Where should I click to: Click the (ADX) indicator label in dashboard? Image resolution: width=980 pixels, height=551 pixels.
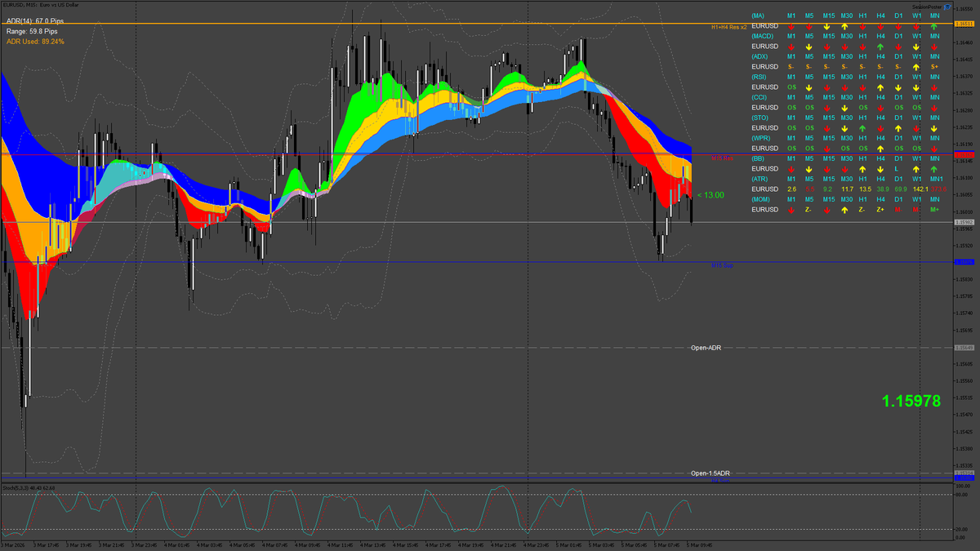click(x=760, y=56)
